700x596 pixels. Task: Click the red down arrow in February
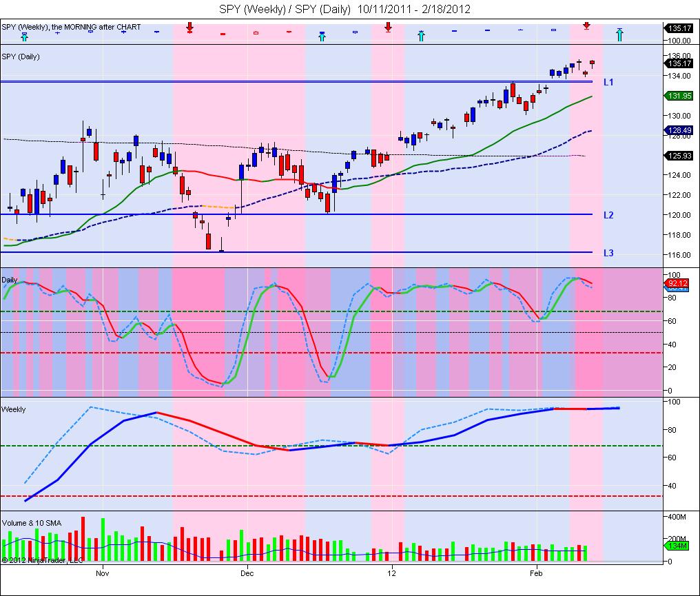click(586, 25)
